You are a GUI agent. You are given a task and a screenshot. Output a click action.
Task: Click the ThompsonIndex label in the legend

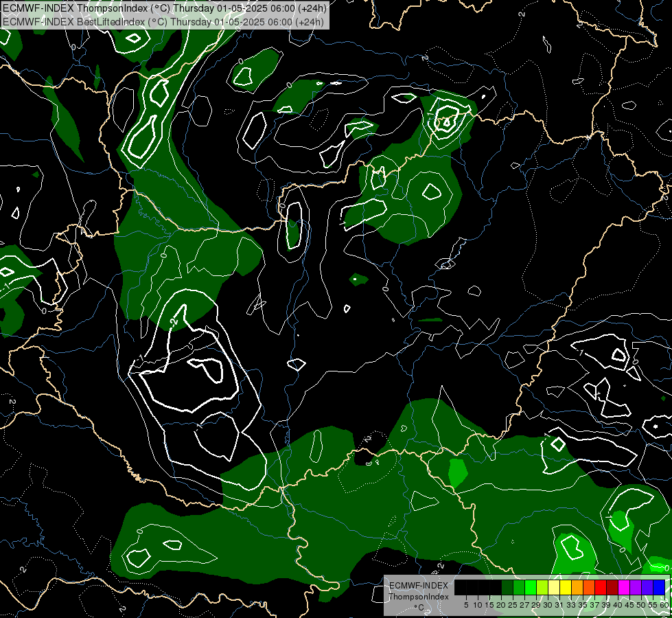[419, 597]
